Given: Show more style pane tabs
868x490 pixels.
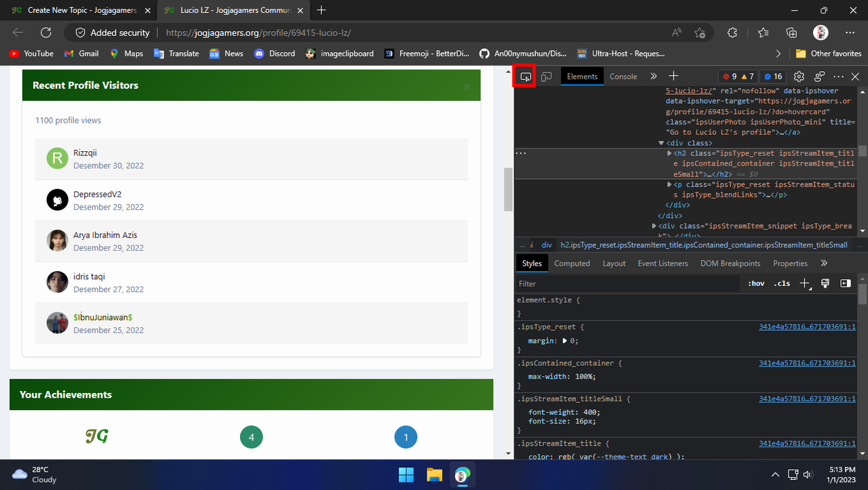Looking at the screenshot, I should tap(824, 263).
